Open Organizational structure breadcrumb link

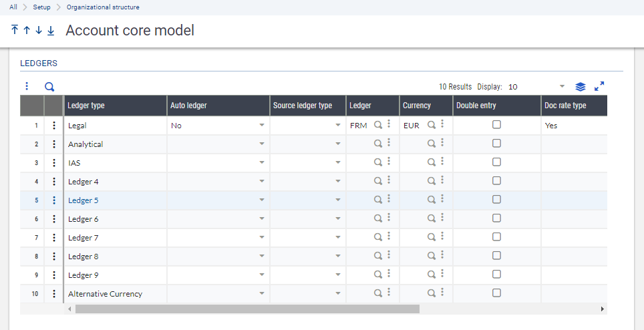coord(103,7)
